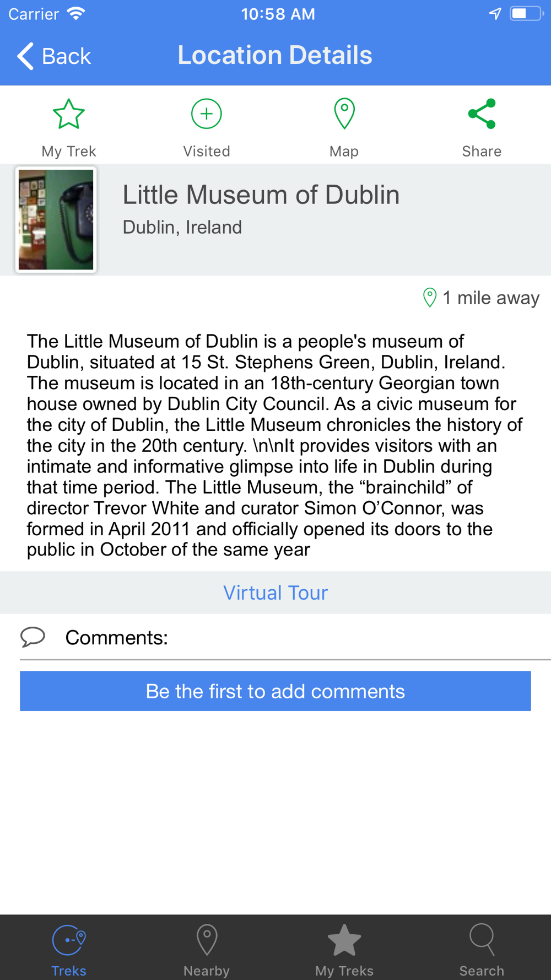Tap the battery icon in status bar

526,14
